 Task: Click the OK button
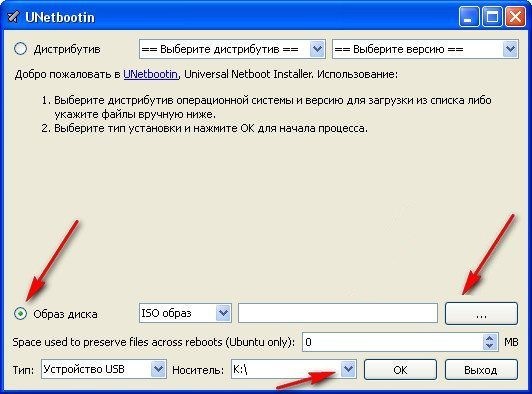coord(400,370)
